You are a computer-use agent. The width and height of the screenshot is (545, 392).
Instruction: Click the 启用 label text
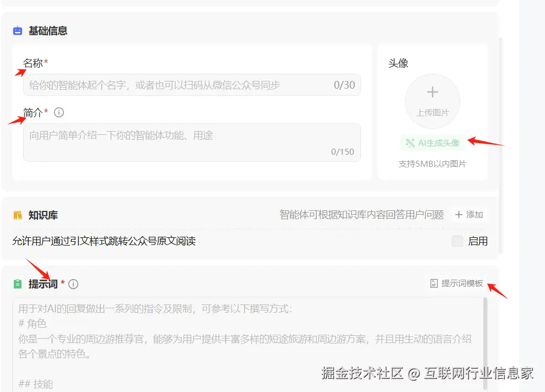(x=478, y=241)
